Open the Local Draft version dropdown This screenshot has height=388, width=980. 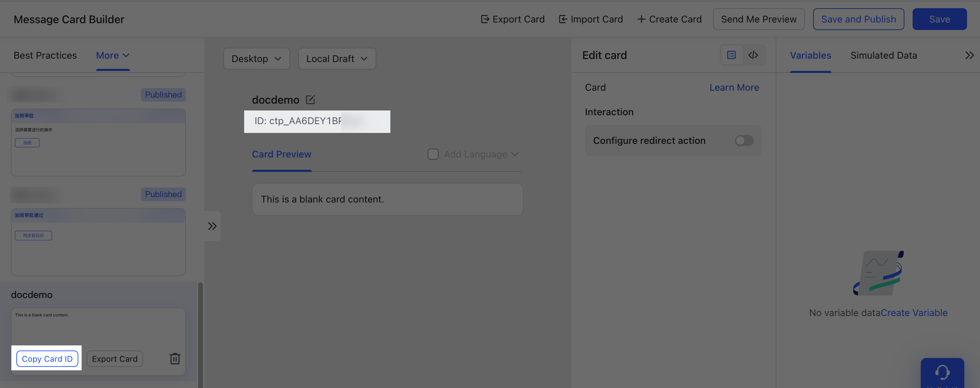point(337,59)
